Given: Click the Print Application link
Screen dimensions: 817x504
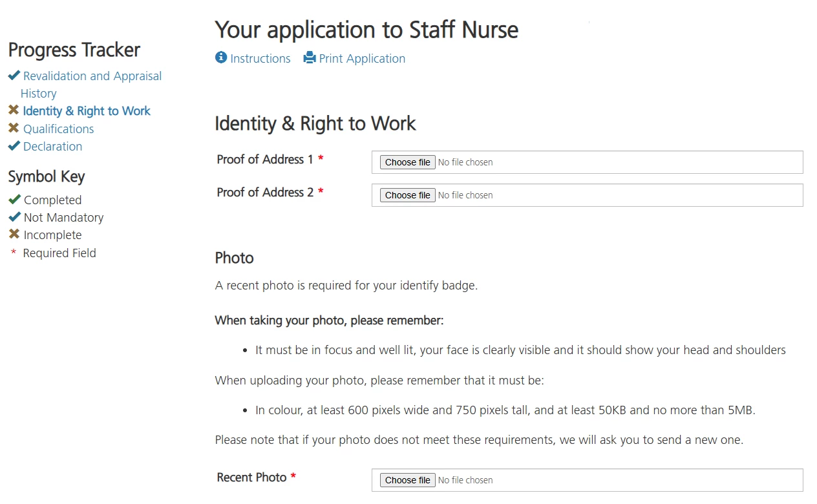Looking at the screenshot, I should [362, 59].
